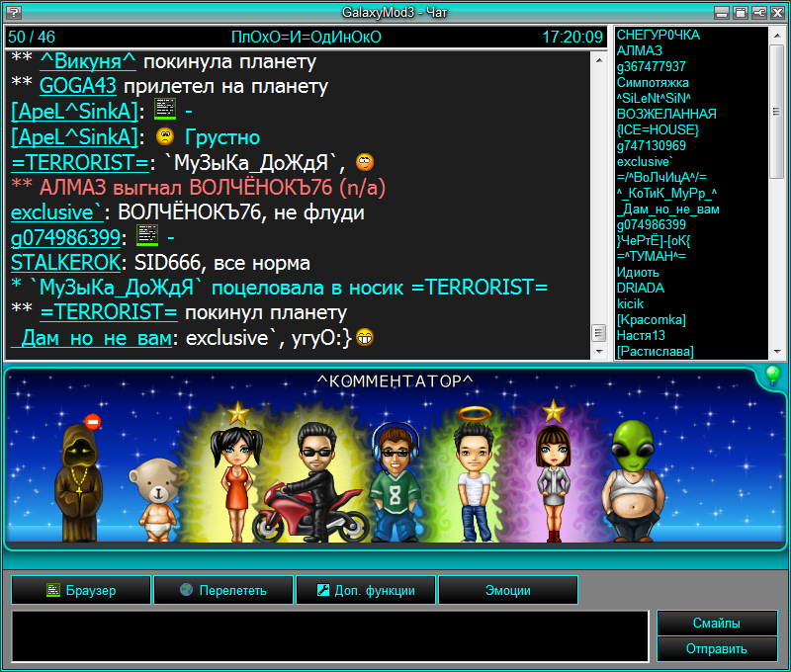Select =^ТУМАН^= in user list

tap(652, 256)
